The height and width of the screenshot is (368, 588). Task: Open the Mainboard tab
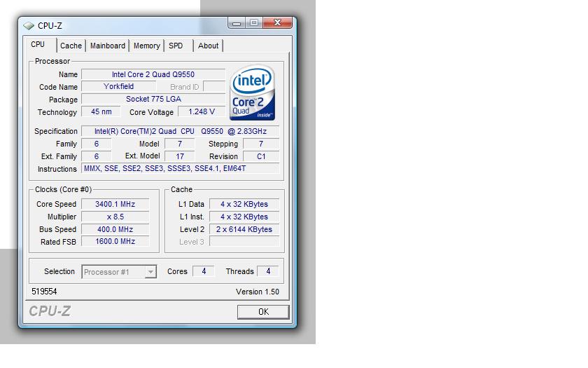(x=108, y=46)
